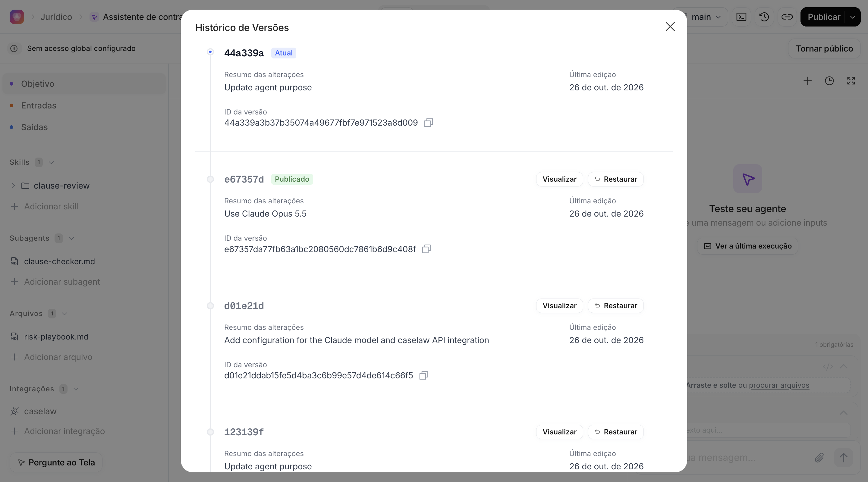Click Pergunte ao Tela button
The height and width of the screenshot is (482, 868).
coord(56,462)
